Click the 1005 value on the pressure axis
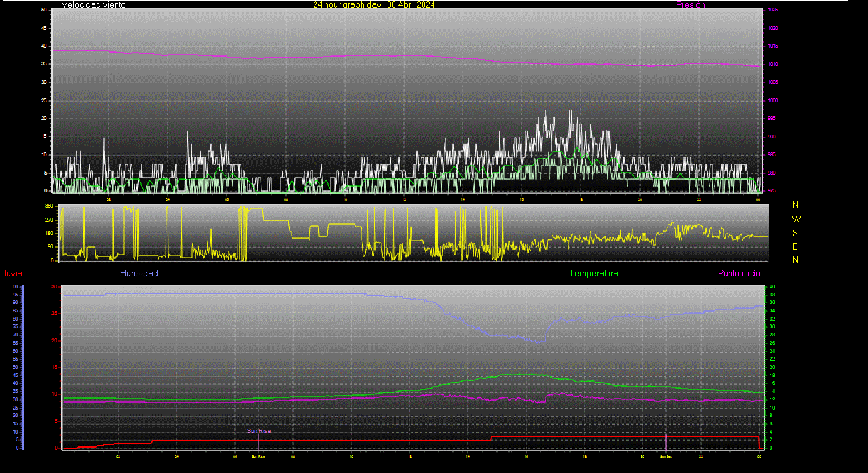The width and height of the screenshot is (868, 473). (x=772, y=83)
